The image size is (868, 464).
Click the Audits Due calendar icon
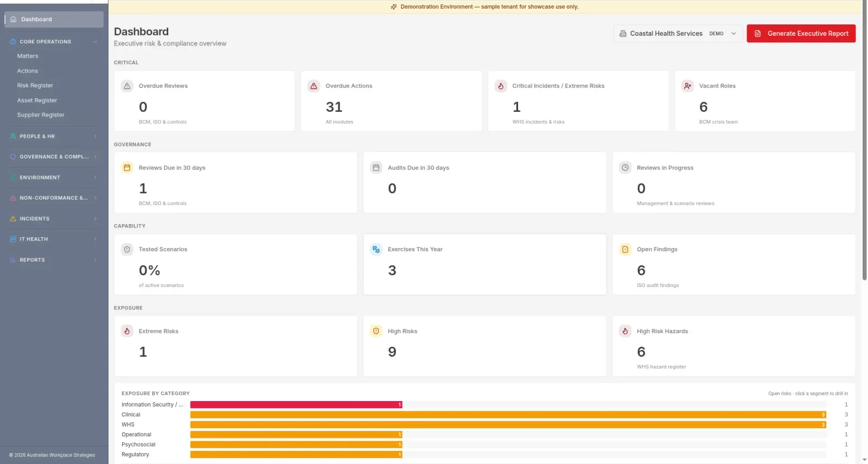376,168
